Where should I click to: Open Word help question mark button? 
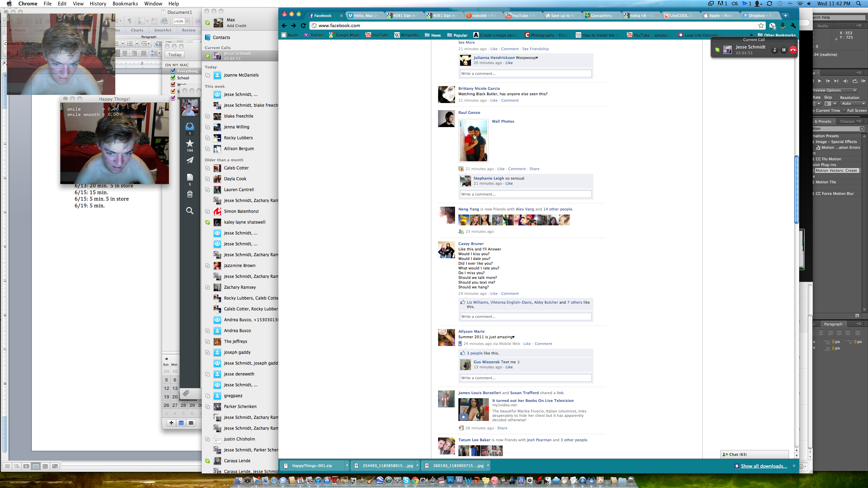click(x=198, y=21)
